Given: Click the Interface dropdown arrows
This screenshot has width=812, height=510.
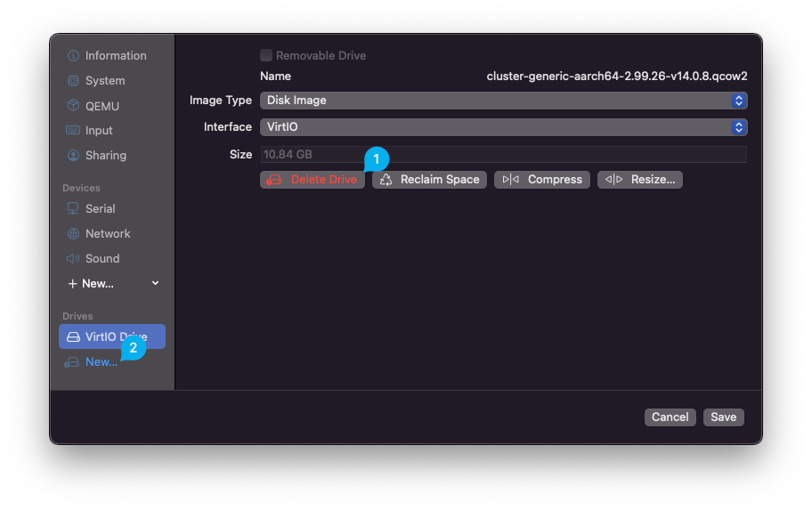Looking at the screenshot, I should click(x=739, y=127).
